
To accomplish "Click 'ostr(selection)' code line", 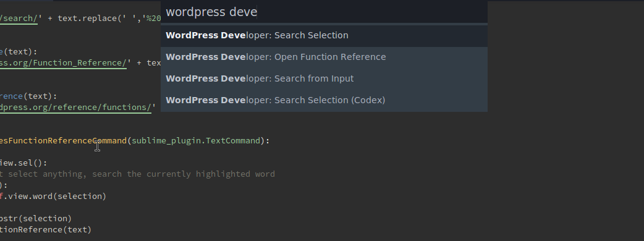I will (36, 218).
